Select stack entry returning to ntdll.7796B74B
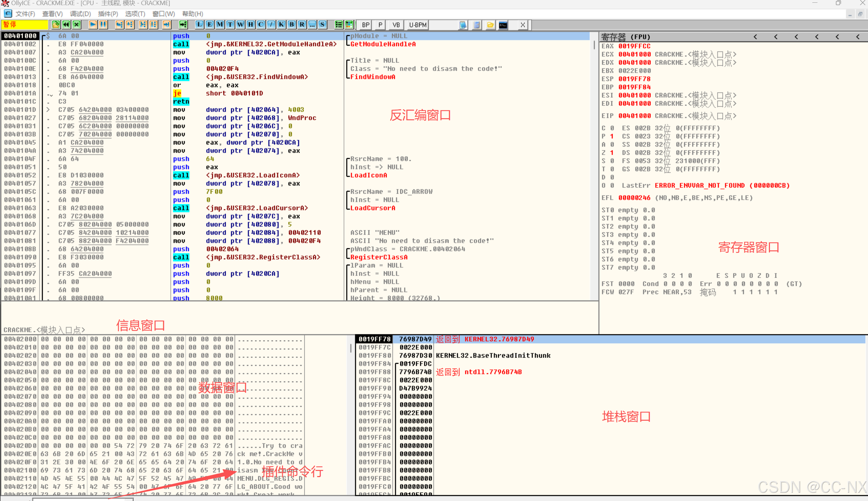Screen dimensions: 868x501 [610, 372]
